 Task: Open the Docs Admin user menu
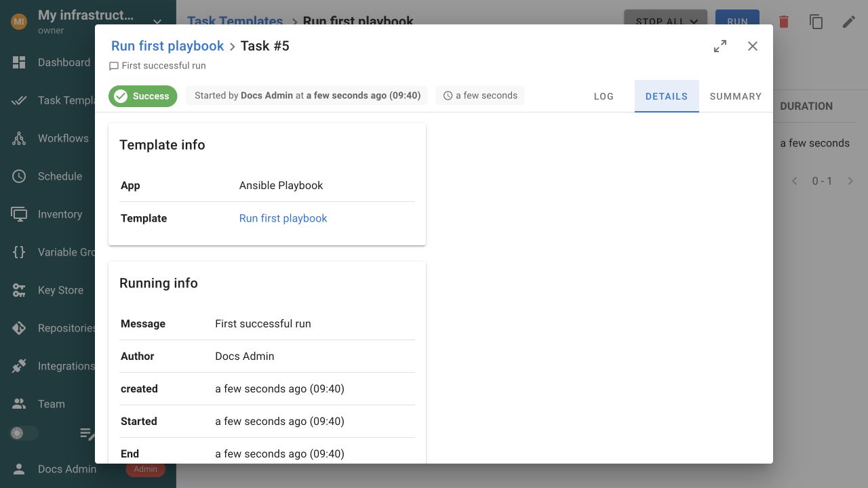pyautogui.click(x=67, y=469)
